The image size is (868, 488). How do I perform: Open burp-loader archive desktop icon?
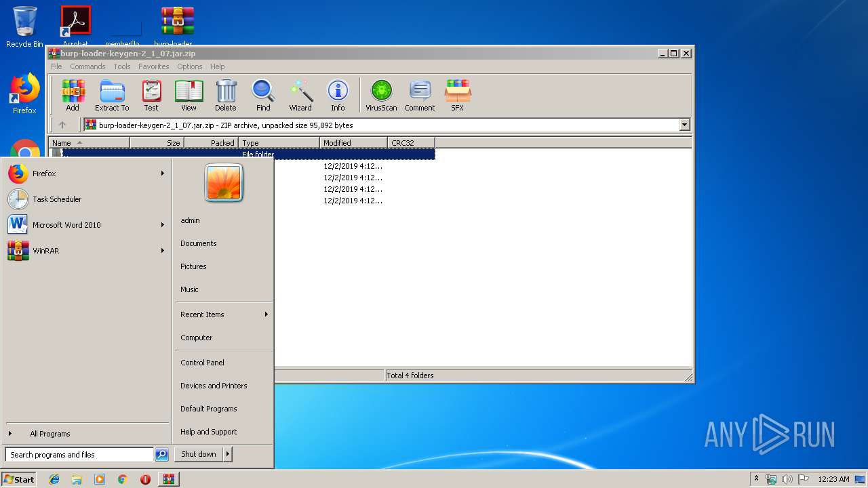[177, 27]
